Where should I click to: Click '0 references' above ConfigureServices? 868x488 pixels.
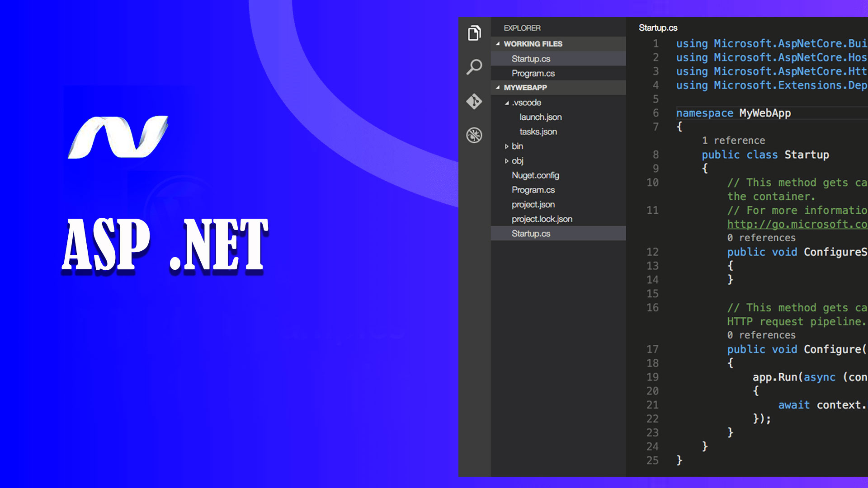click(761, 238)
